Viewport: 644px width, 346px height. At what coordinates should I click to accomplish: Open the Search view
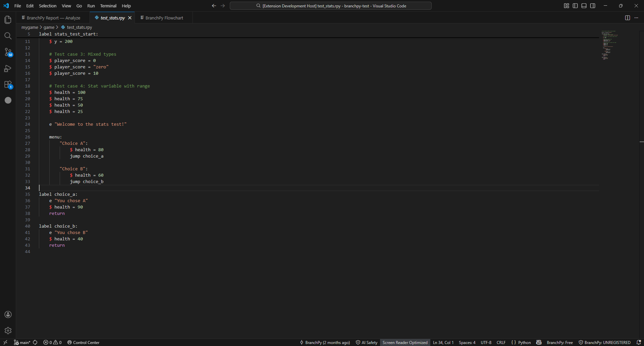tap(8, 36)
